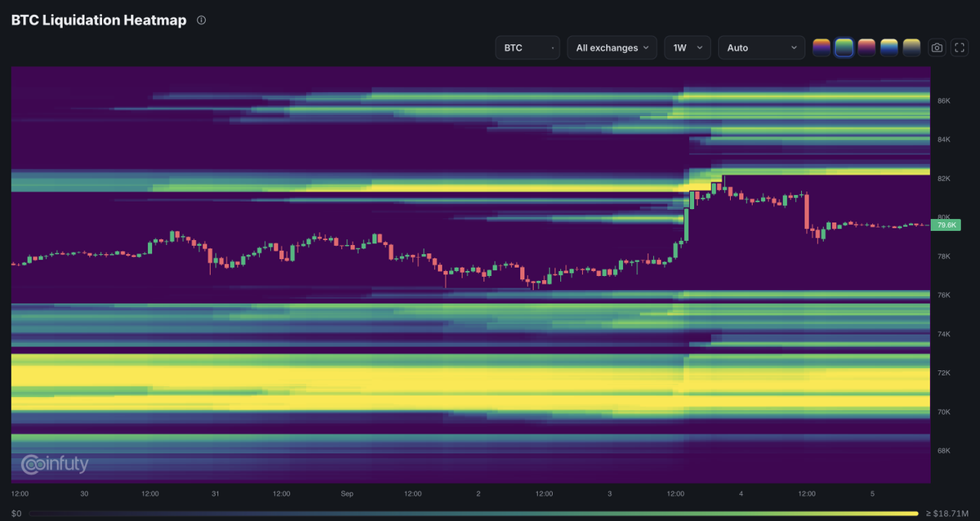Click the 68K price axis label

944,451
